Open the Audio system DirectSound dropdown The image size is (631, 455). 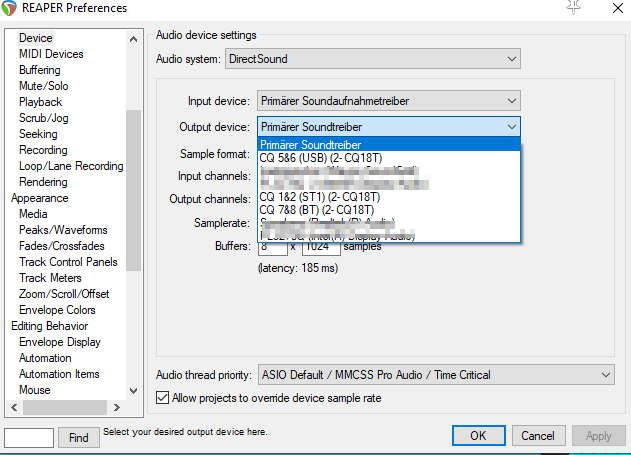point(373,59)
